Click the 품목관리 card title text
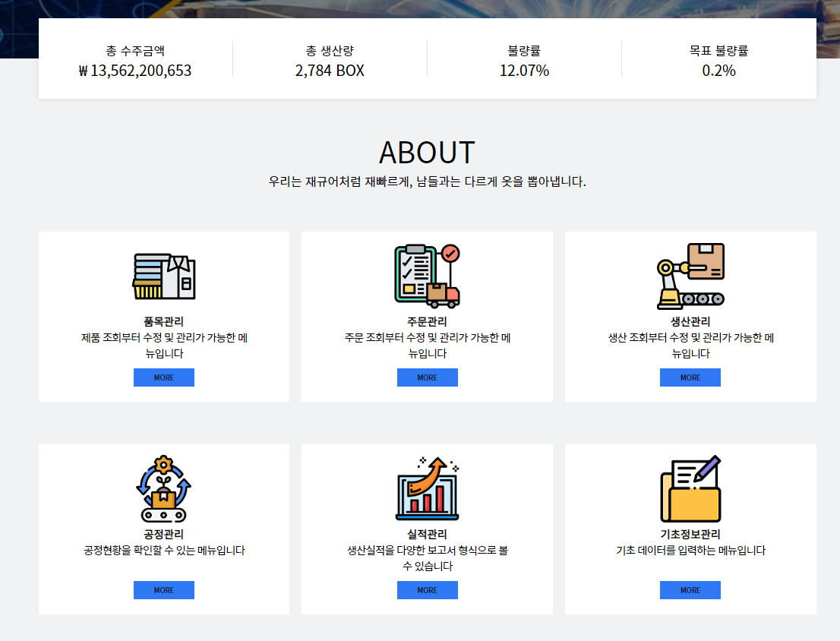840x641 pixels. [163, 321]
